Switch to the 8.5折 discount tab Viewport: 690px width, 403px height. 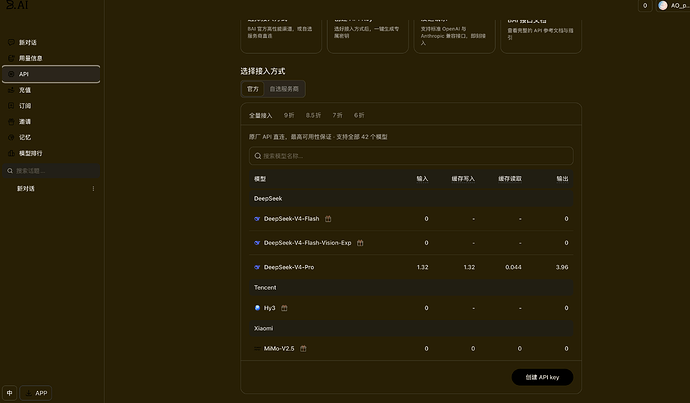tap(313, 115)
